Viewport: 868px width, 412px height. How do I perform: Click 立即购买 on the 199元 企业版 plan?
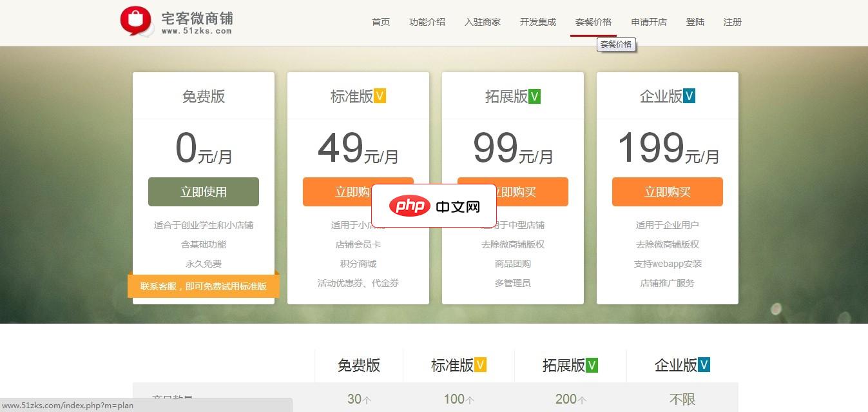click(x=667, y=191)
